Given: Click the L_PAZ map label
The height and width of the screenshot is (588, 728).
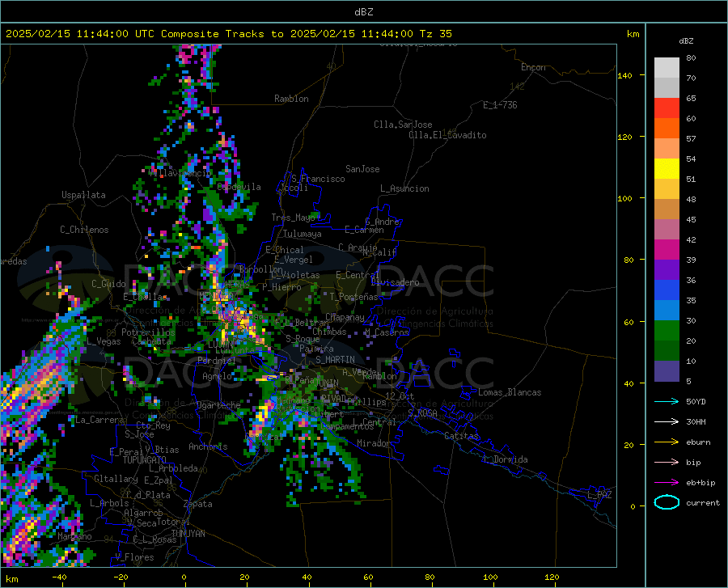Looking at the screenshot, I should pos(599,495).
